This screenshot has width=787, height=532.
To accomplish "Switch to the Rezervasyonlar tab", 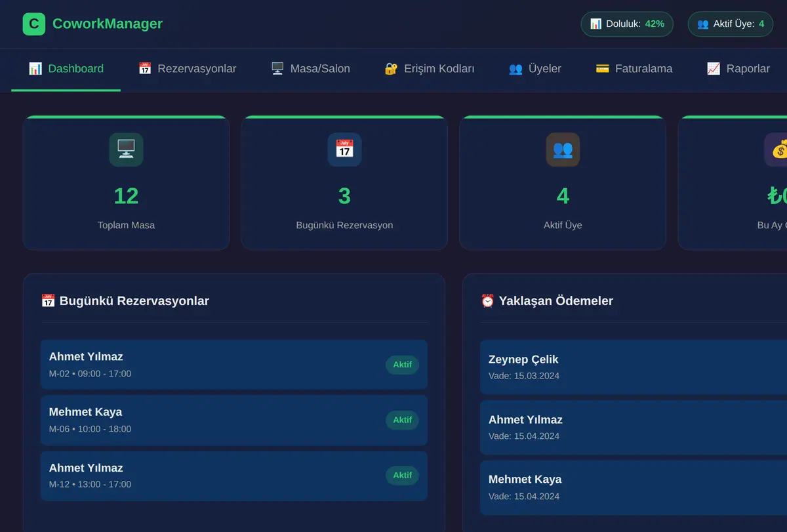I will (x=187, y=69).
